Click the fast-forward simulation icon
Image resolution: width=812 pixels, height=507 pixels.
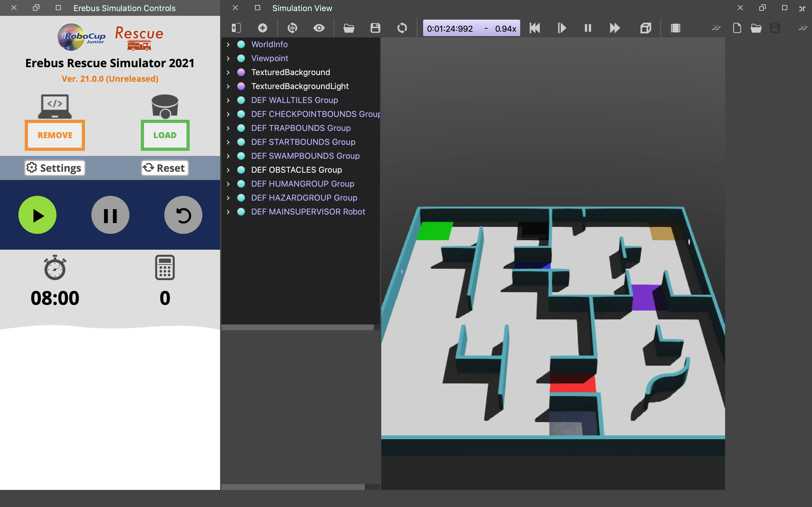[x=614, y=28]
